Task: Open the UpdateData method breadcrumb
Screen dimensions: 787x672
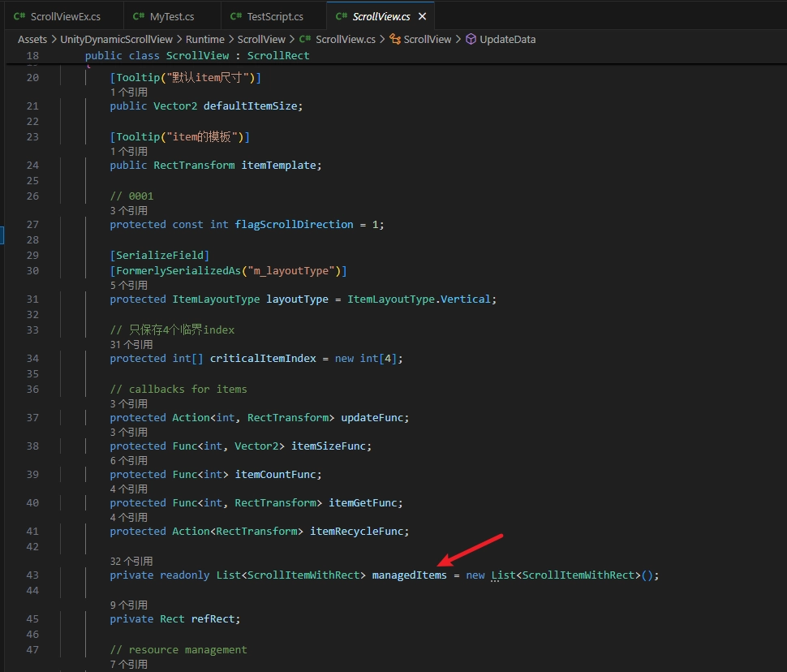Action: [507, 39]
